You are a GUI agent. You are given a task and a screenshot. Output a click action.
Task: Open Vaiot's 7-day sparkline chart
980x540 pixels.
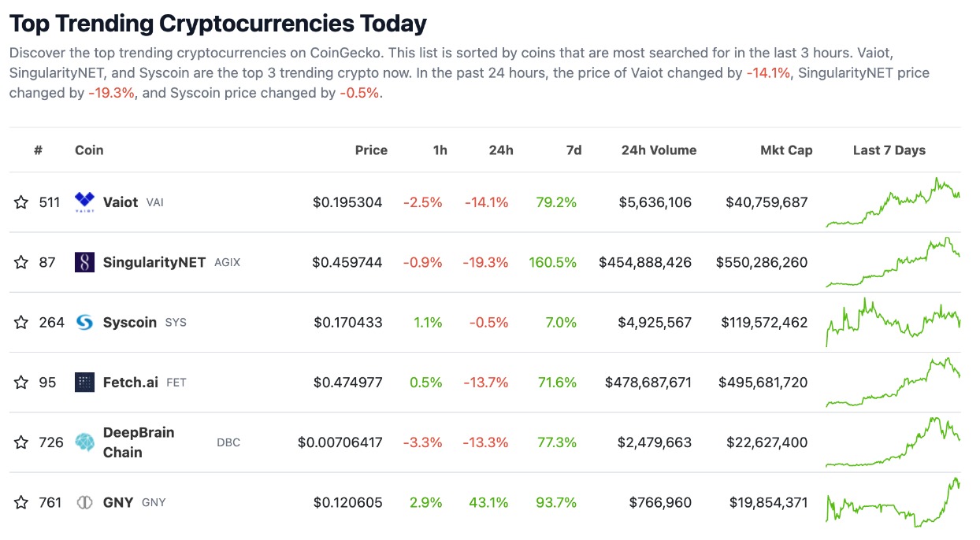tap(893, 202)
